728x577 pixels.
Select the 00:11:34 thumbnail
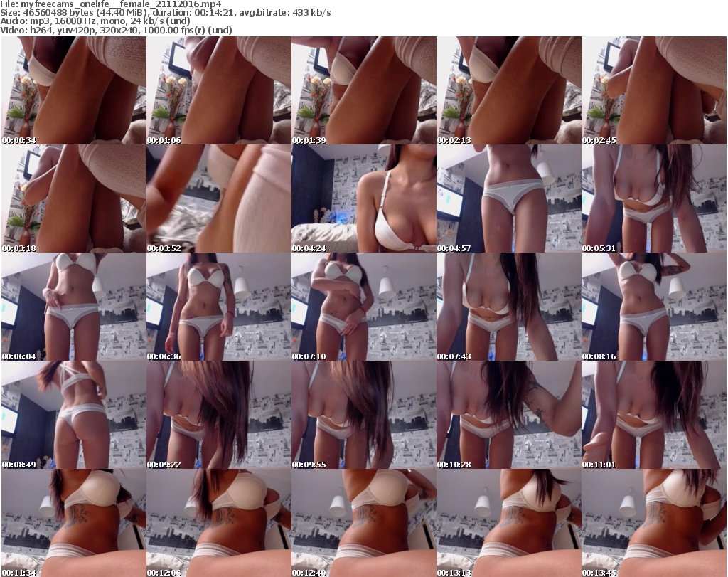74,523
